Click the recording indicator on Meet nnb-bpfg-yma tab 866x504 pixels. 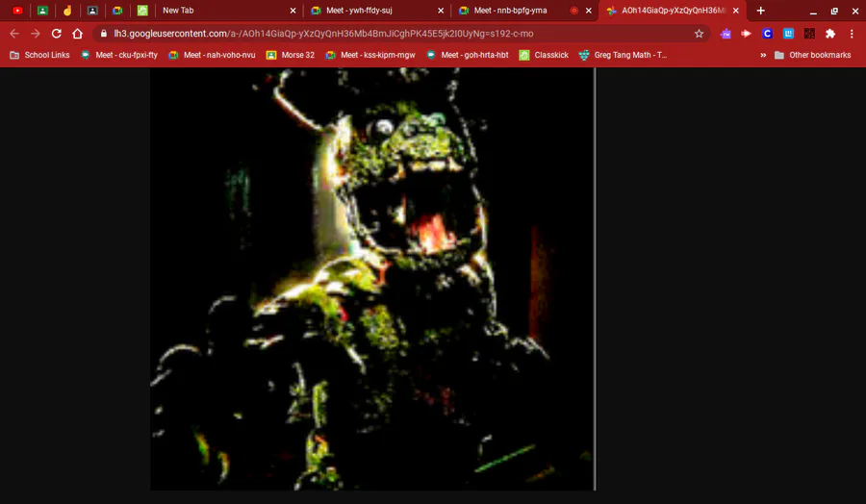click(573, 11)
